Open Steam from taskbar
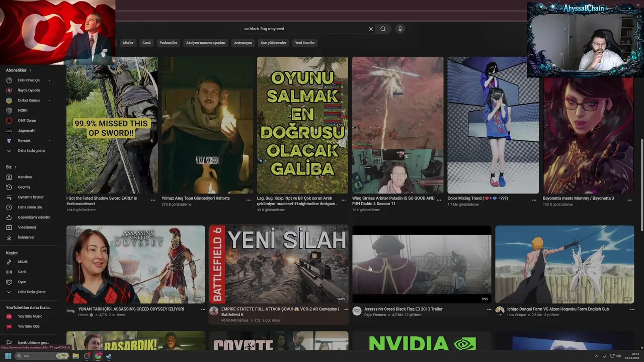 109,356
